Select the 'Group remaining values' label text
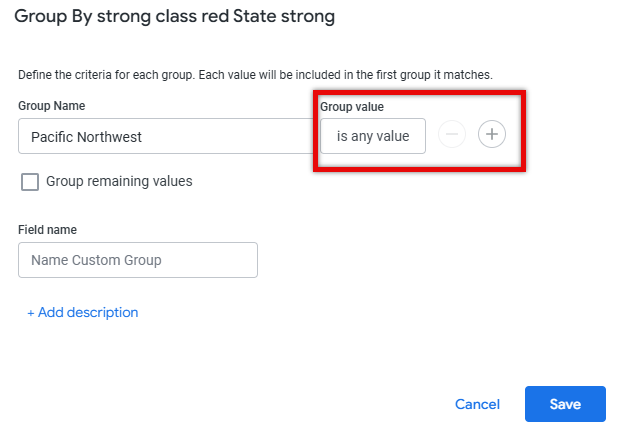 click(x=119, y=181)
